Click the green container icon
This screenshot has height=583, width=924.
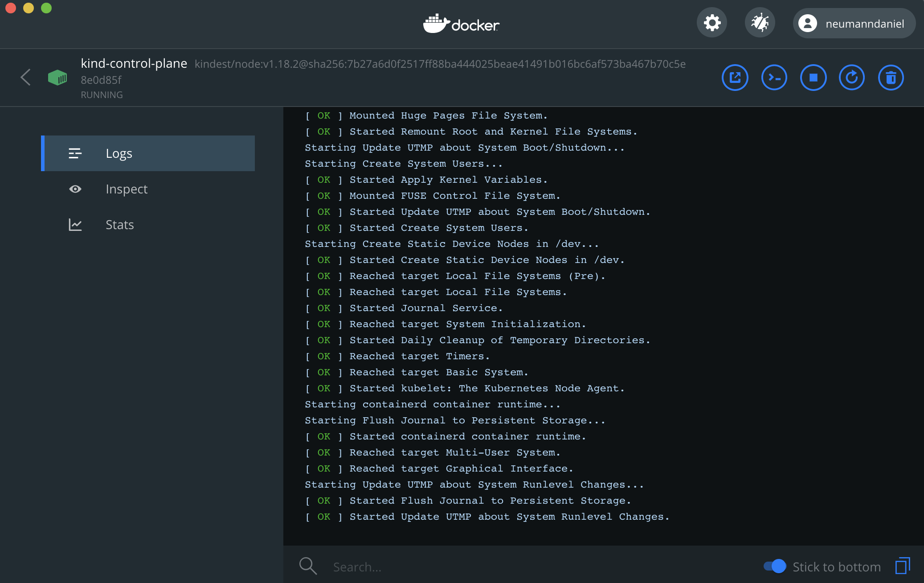pos(57,78)
